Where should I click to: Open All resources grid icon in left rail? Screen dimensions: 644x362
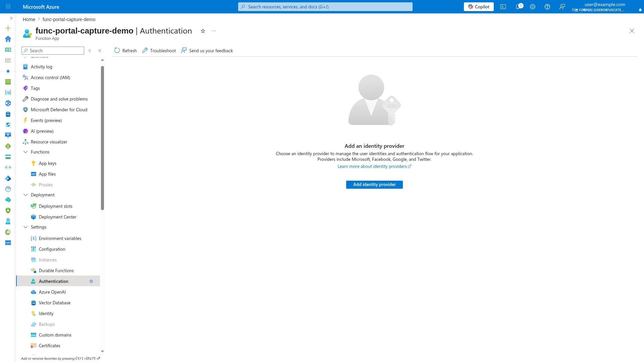tap(8, 82)
